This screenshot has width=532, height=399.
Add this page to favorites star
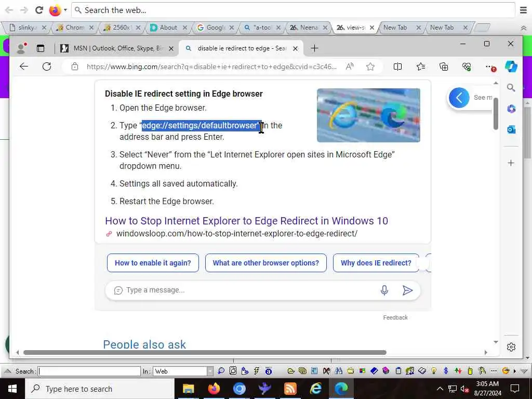click(370, 66)
